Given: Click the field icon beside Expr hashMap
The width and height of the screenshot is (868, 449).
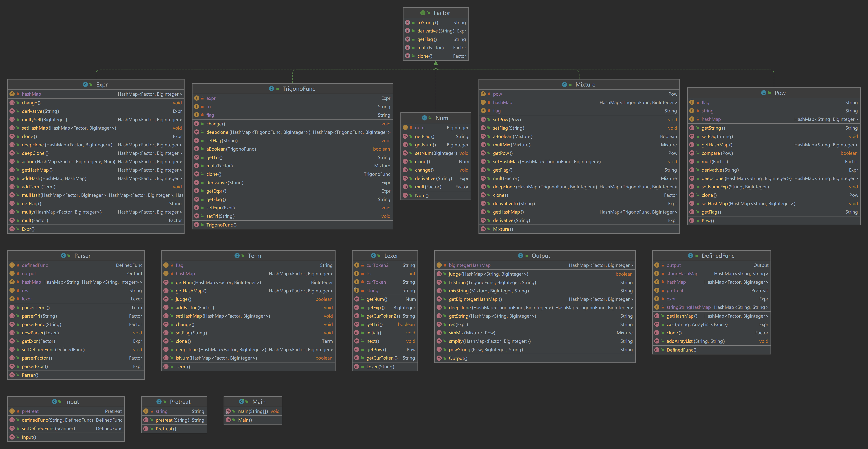Looking at the screenshot, I should coord(12,94).
